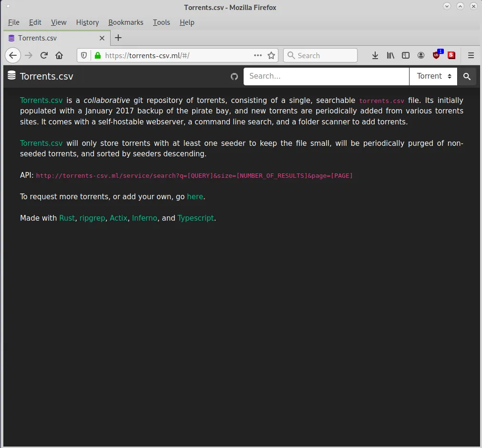Open the Bookmarks menu
Viewport: 482px width, 448px height.
tap(126, 22)
